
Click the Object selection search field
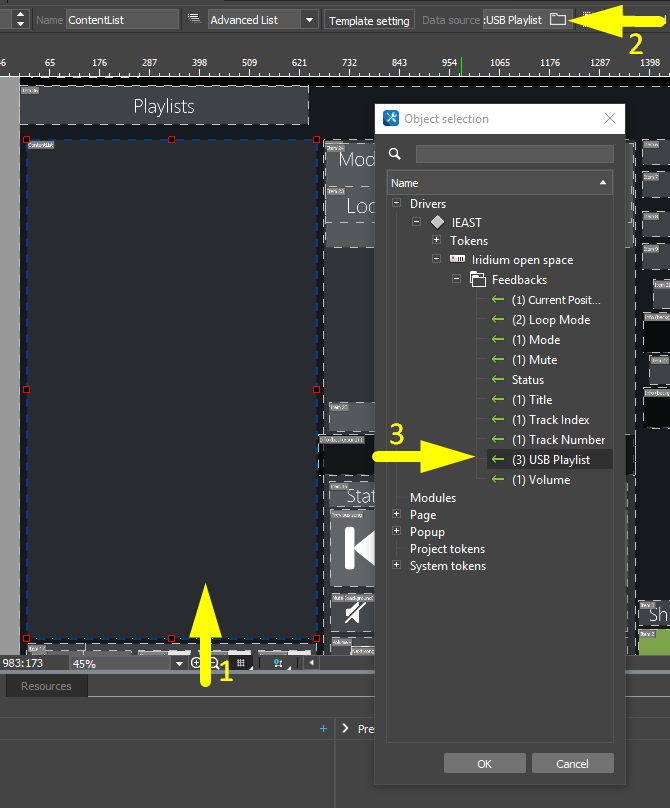(x=514, y=154)
